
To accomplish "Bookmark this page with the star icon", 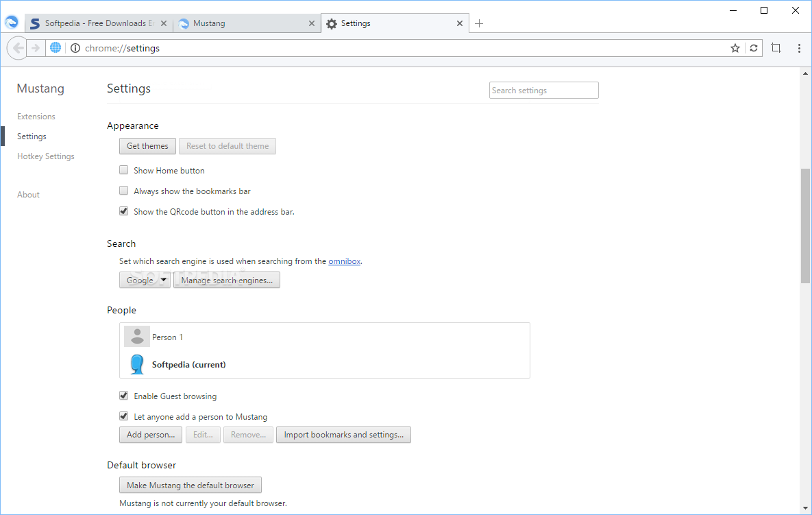I will 735,48.
